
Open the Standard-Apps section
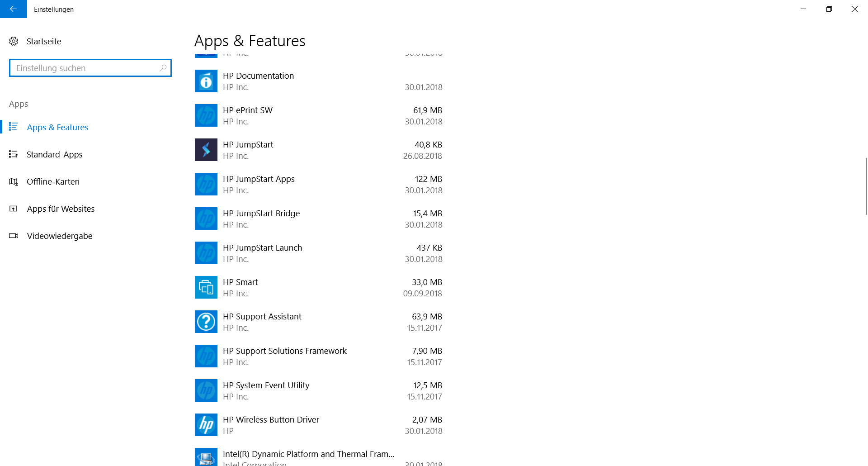[x=54, y=154]
